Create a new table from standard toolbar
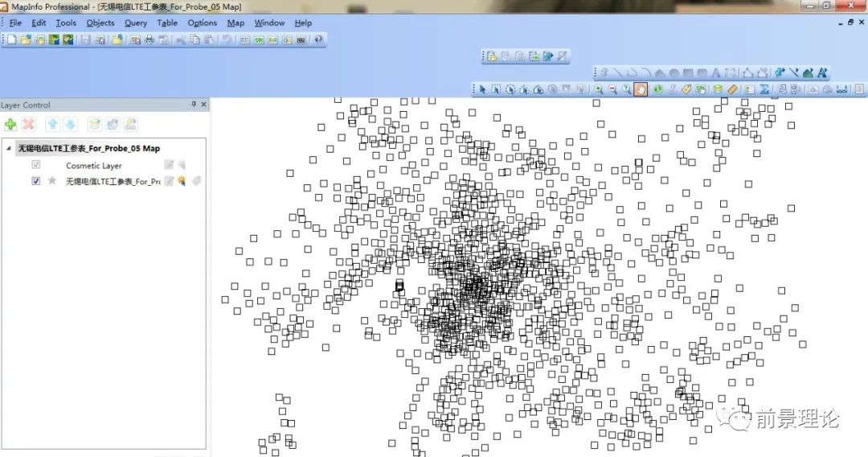 coord(11,40)
